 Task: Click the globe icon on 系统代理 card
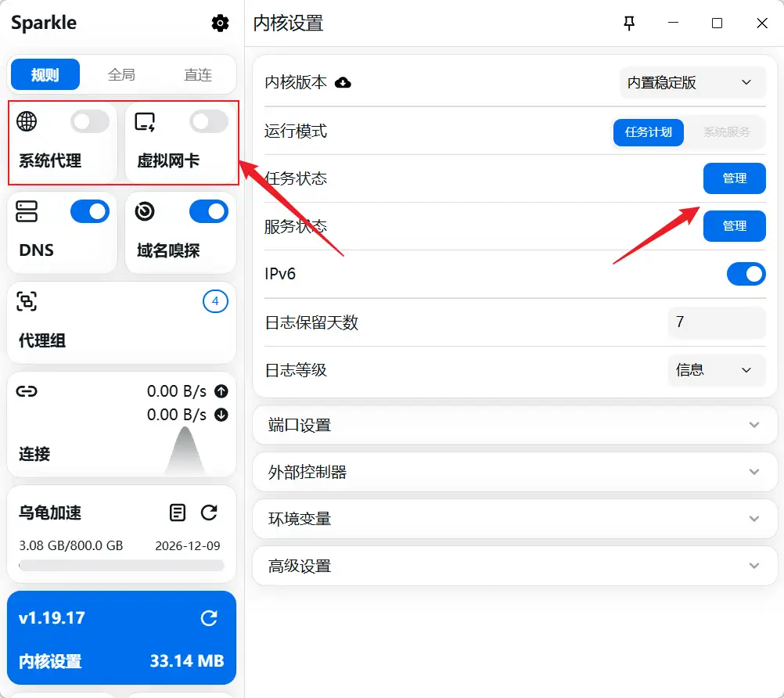coord(27,121)
